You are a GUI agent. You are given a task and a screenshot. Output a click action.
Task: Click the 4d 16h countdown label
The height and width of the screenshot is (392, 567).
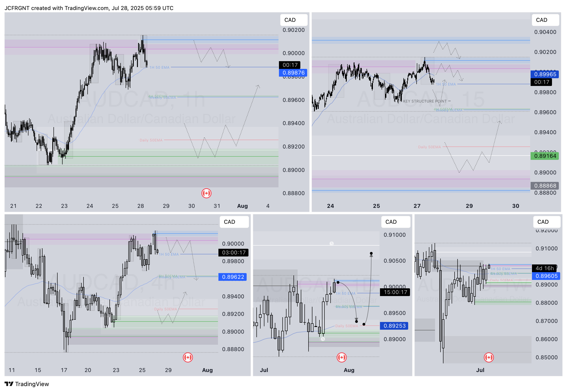(544, 268)
